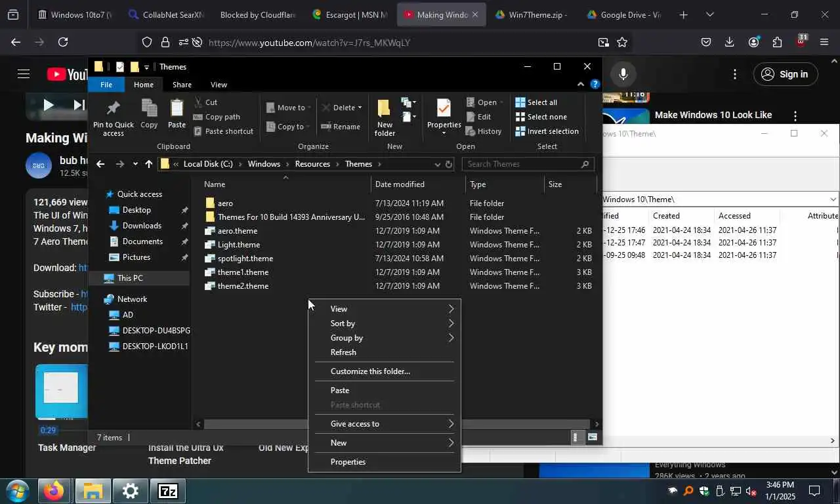This screenshot has height=504, width=840.
Task: Select Downloads in Quick access
Action: (x=142, y=226)
